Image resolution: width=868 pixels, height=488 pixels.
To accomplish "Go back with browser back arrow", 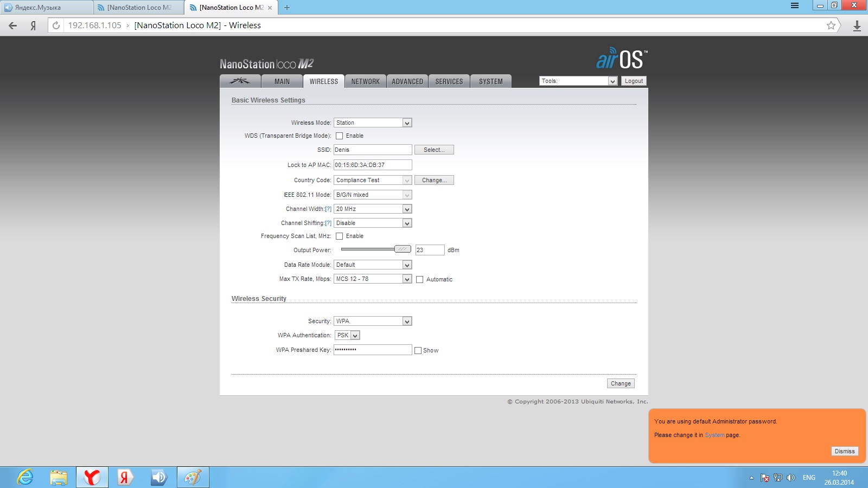I will coord(13,25).
